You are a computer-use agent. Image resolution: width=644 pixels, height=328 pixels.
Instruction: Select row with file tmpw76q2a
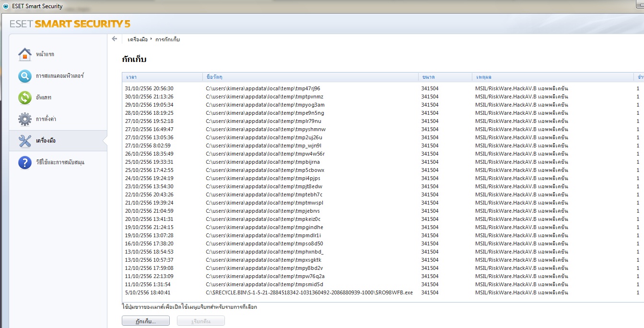(383, 276)
